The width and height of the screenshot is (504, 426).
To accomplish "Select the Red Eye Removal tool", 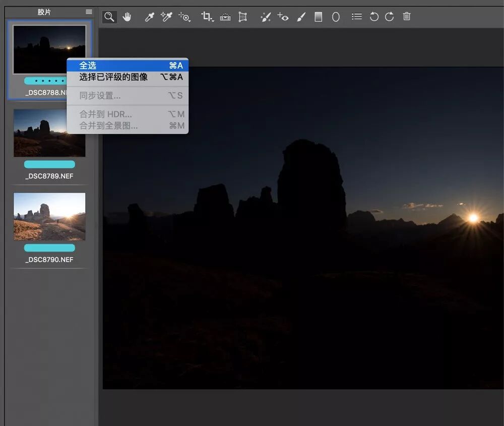I will [x=283, y=17].
